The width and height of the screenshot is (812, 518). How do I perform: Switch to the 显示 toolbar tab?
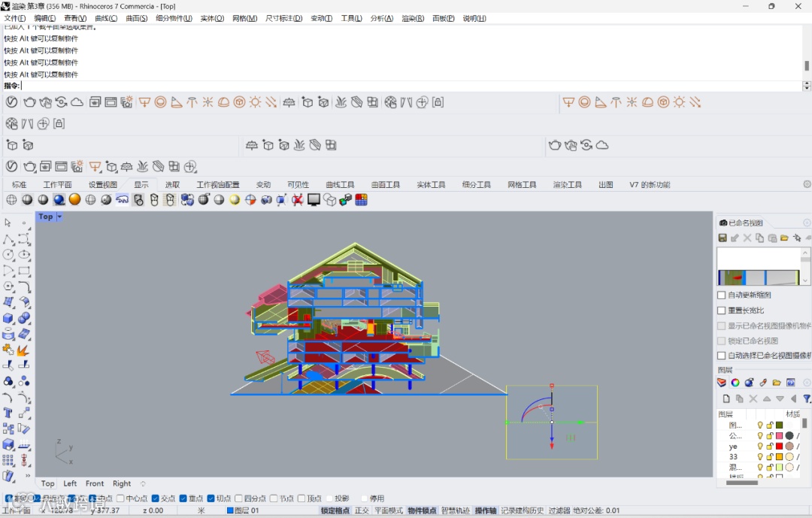point(141,185)
